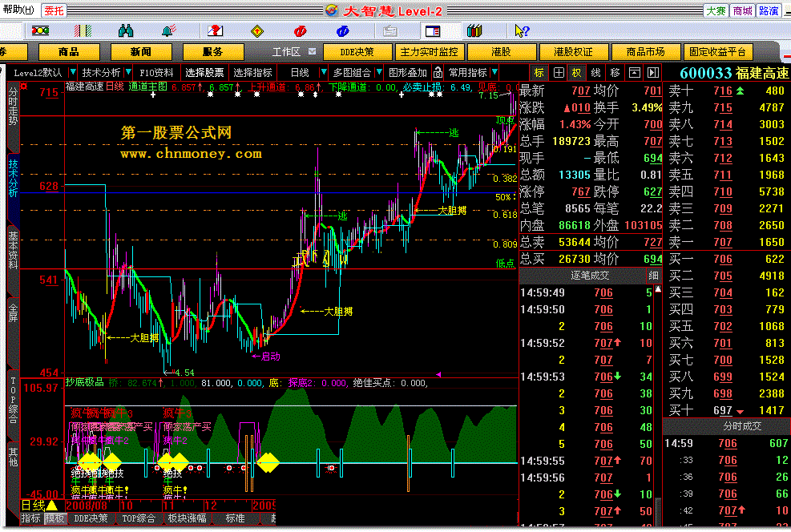Select the 标准 bottom tab

[235, 518]
